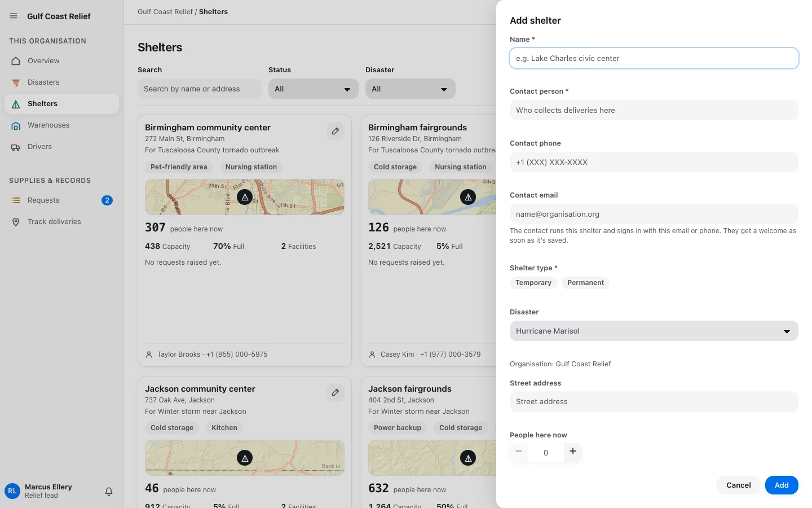Open the Birmingham community center map thumbnail
This screenshot has height=508, width=812.
tap(245, 197)
